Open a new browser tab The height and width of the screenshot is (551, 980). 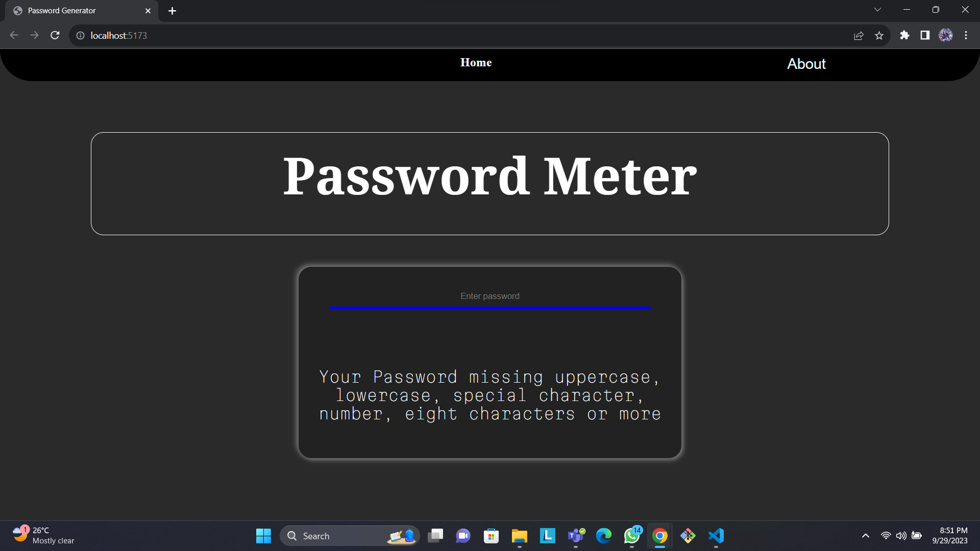point(172,11)
